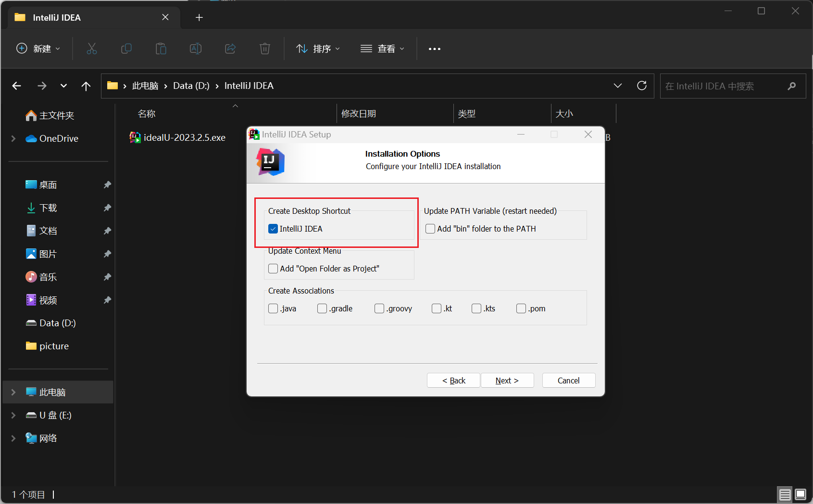
Task: Expand the 网络 tree node
Action: [x=13, y=438]
